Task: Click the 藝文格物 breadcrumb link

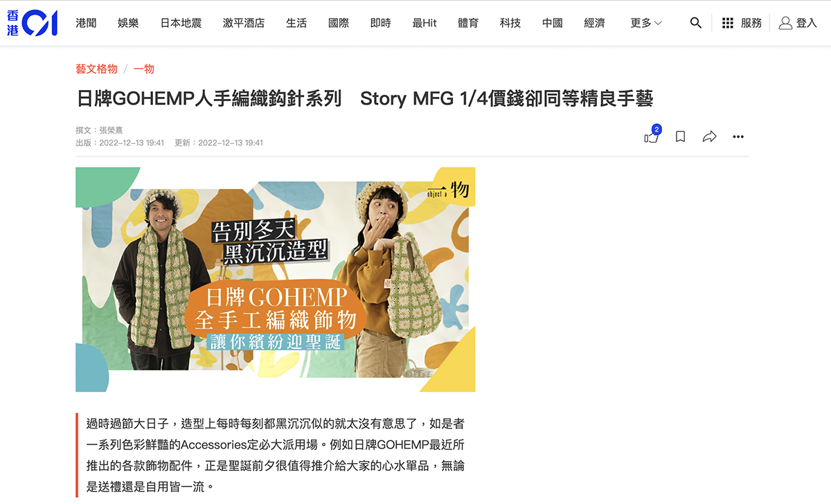Action: point(96,69)
